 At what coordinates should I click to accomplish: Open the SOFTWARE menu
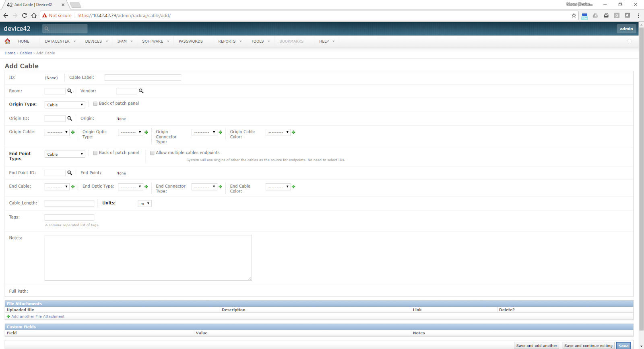[x=156, y=41]
